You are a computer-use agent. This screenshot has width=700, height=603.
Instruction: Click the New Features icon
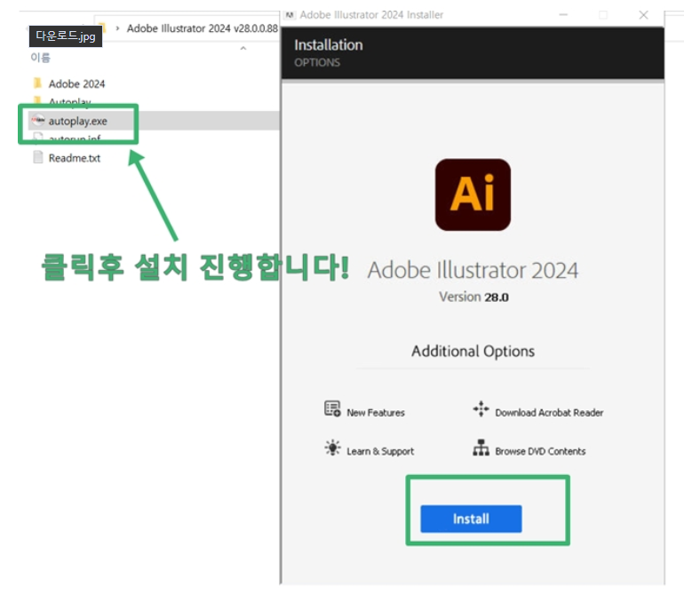(333, 409)
